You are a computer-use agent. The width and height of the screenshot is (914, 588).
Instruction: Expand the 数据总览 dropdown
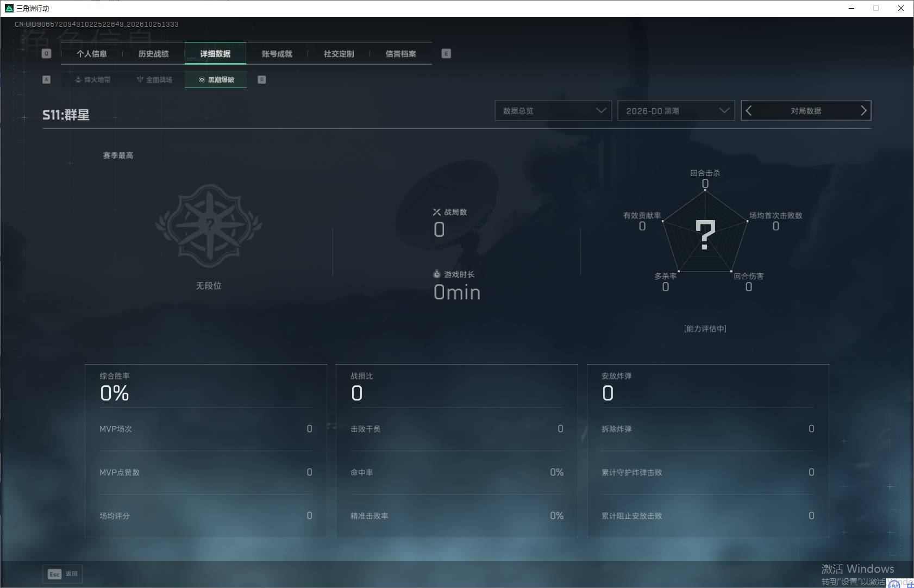point(553,111)
